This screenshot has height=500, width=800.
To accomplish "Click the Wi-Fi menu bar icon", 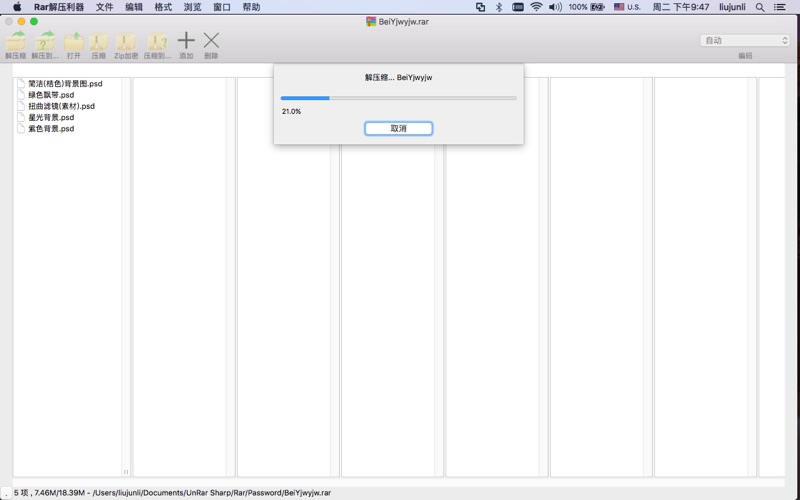I will pyautogui.click(x=536, y=7).
